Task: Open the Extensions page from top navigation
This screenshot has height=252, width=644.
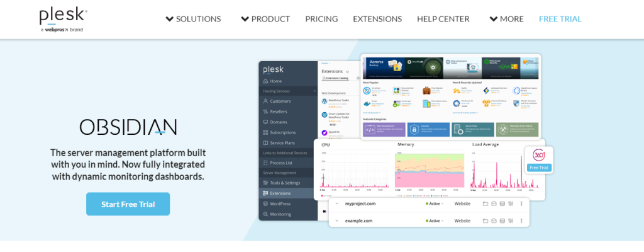Action: coord(377,19)
